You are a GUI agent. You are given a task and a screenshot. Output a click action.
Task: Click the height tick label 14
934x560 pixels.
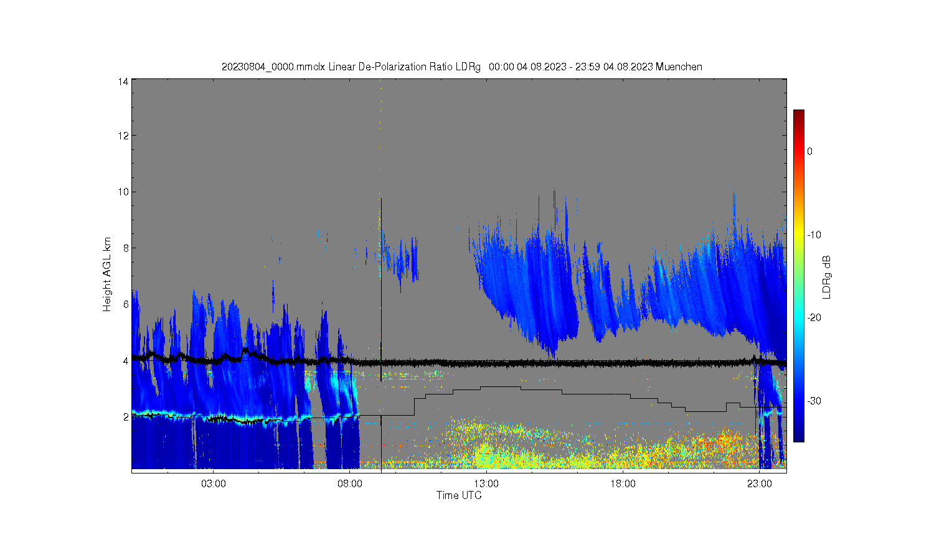(x=123, y=82)
